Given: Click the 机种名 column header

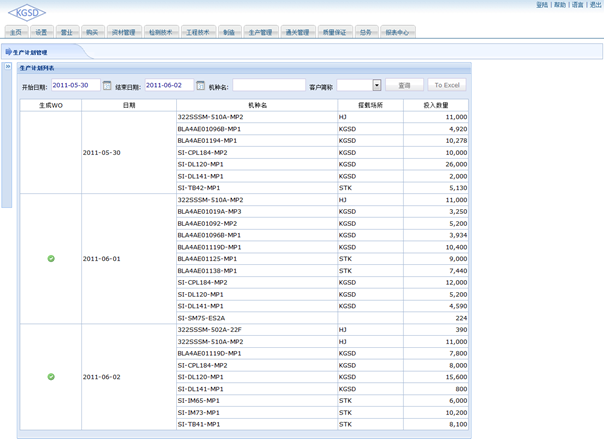Looking at the screenshot, I should coord(257,105).
